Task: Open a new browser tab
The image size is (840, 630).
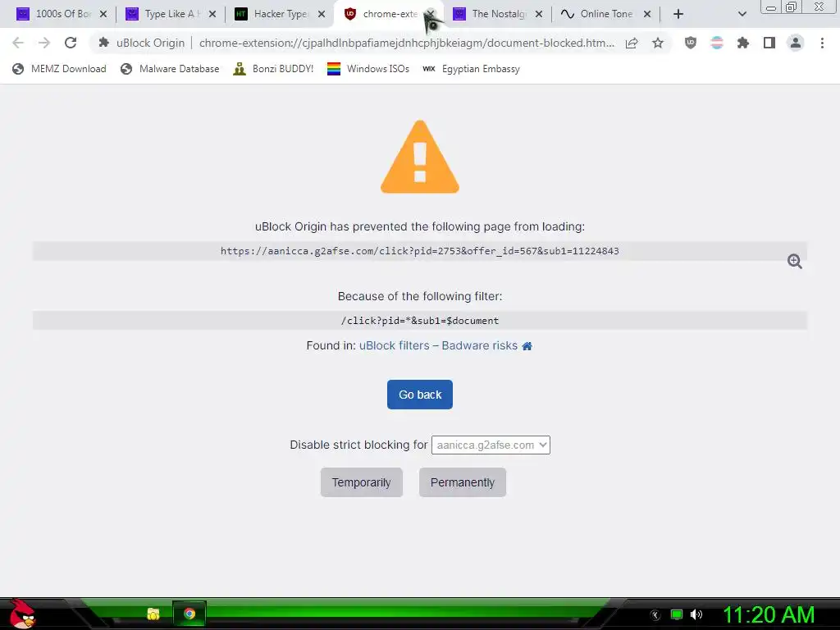Action: [x=678, y=14]
